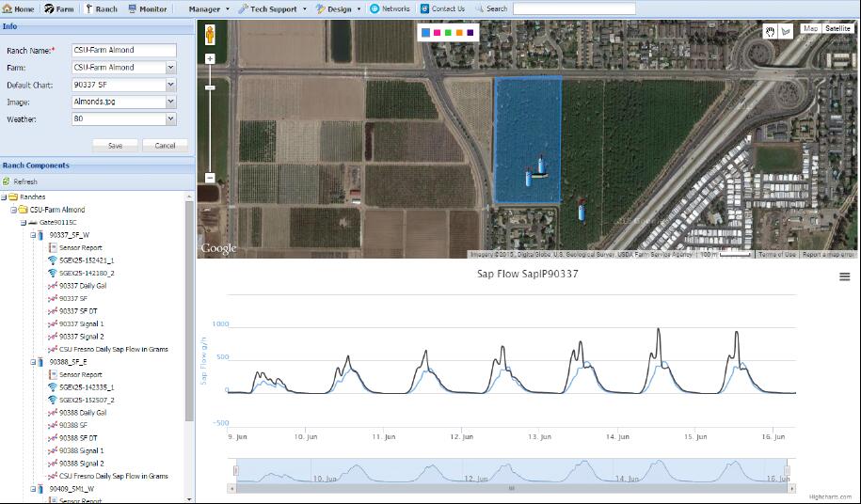Image resolution: width=861 pixels, height=504 pixels.
Task: Open the Farm dropdown
Action: [x=170, y=68]
